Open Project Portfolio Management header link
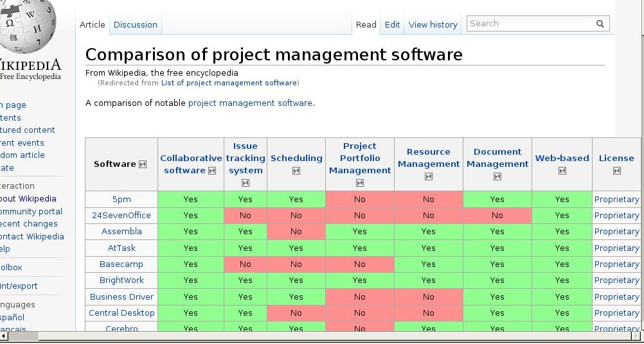This screenshot has width=644, height=344. pos(360,158)
